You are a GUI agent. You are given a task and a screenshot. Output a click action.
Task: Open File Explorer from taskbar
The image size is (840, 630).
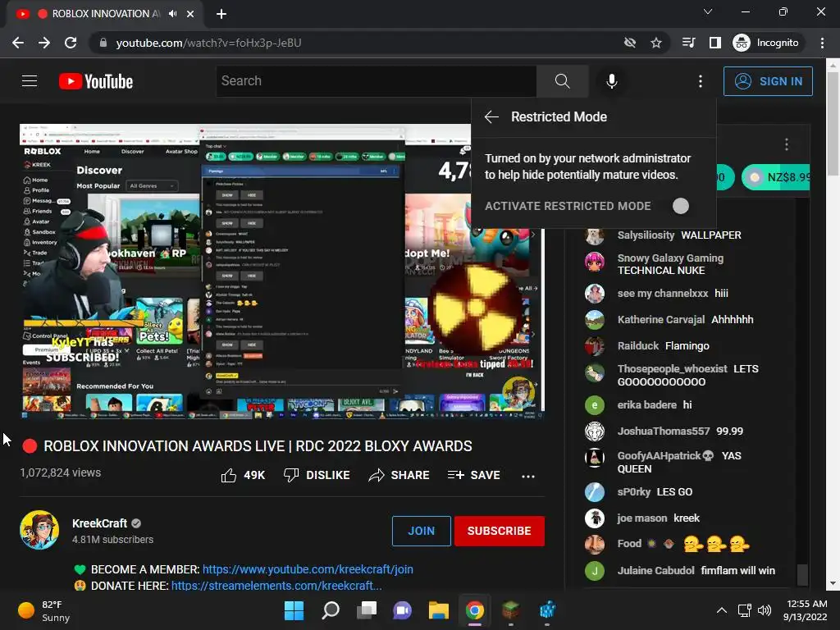[438, 610]
